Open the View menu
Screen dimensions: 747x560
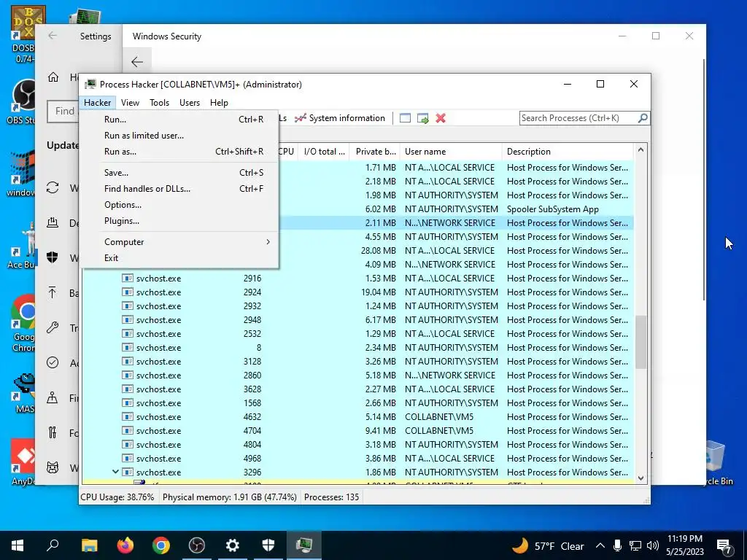tap(130, 102)
